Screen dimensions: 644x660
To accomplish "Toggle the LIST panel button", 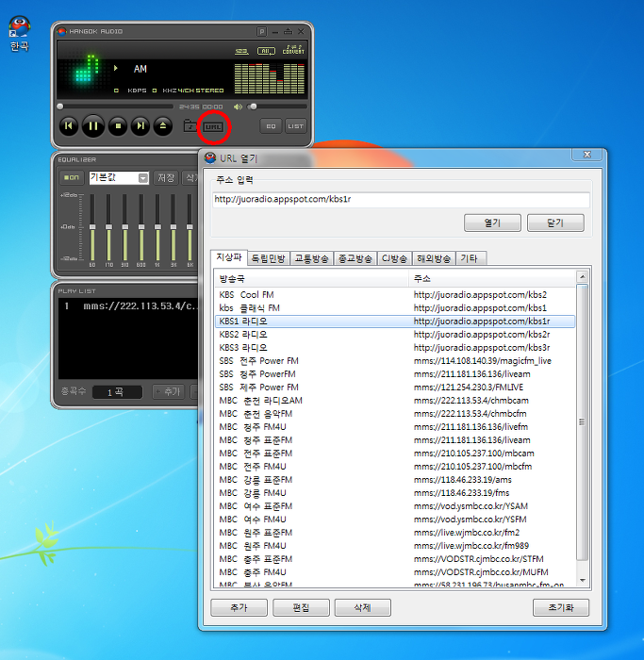I will click(295, 126).
